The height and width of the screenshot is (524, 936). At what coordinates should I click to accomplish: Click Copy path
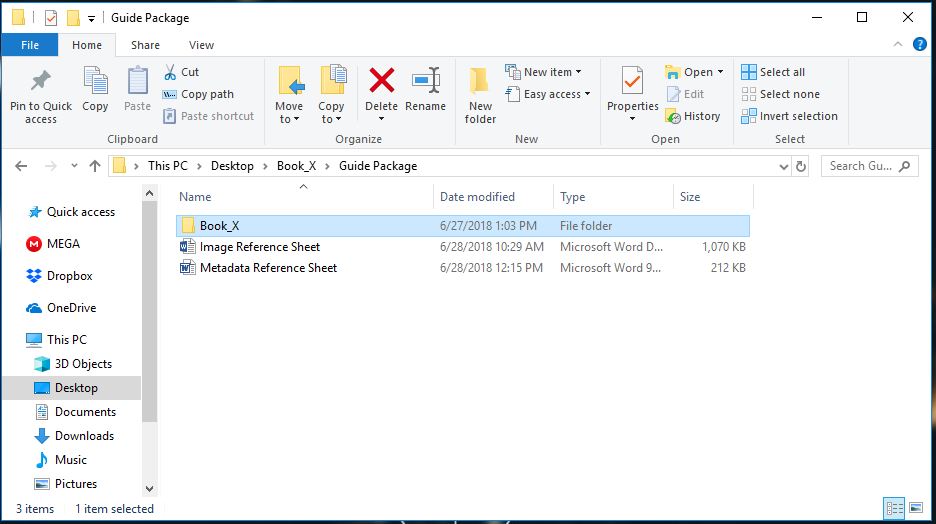[x=198, y=94]
